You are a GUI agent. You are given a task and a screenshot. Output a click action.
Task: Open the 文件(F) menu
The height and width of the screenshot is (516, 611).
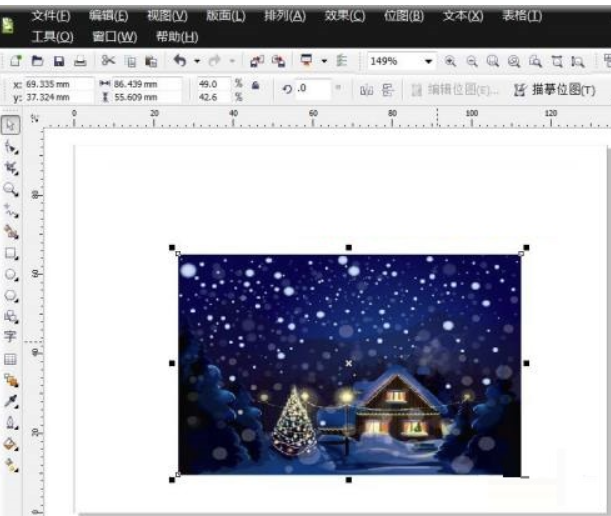[51, 16]
